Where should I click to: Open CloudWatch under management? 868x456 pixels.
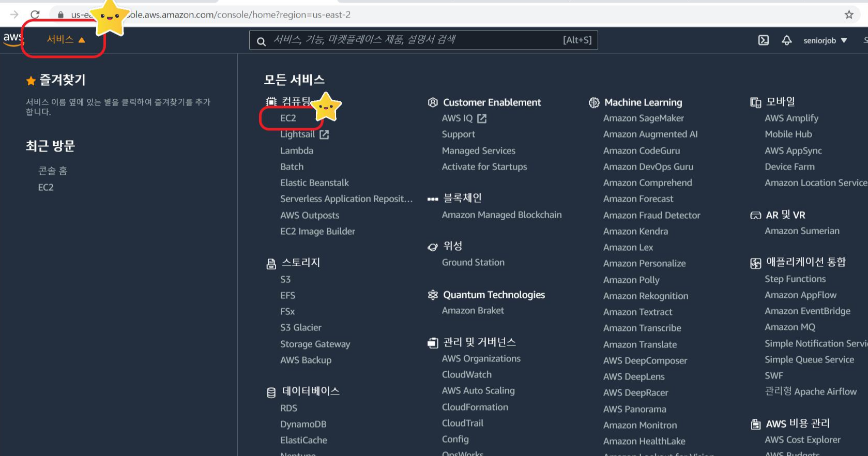pyautogui.click(x=467, y=374)
